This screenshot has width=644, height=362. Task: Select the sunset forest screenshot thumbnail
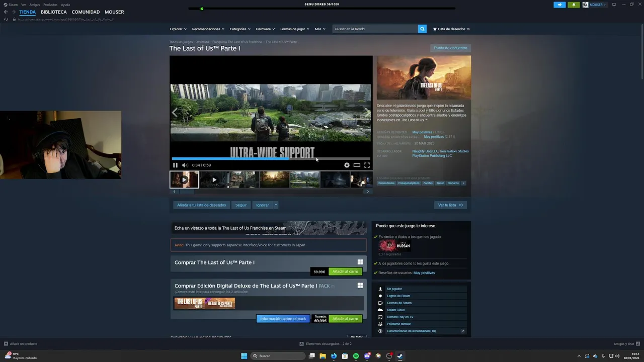pos(274,179)
